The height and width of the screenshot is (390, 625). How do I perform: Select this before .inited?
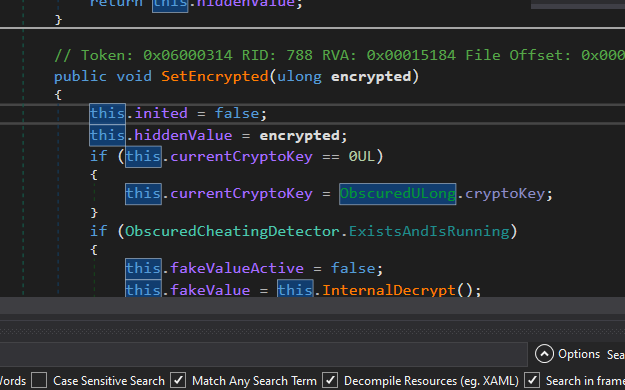(x=108, y=113)
